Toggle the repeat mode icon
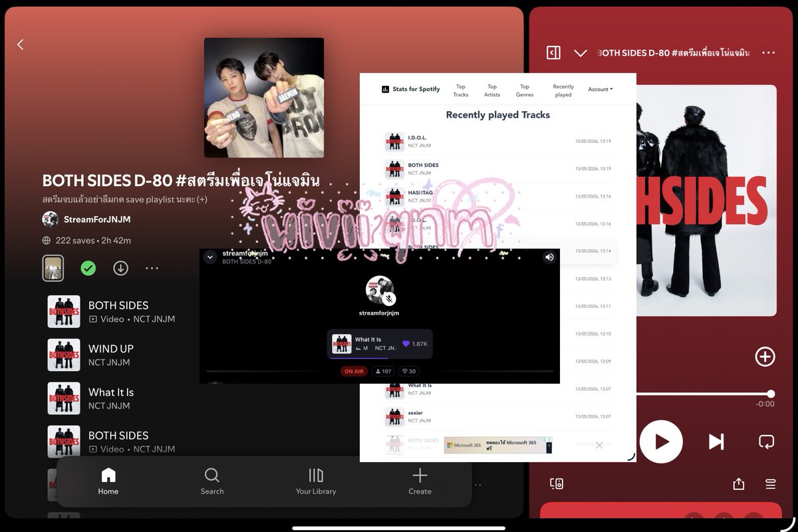 [766, 442]
